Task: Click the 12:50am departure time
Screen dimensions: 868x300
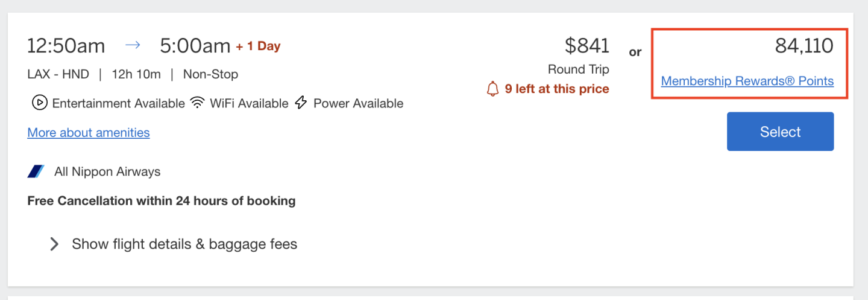Action: point(66,45)
